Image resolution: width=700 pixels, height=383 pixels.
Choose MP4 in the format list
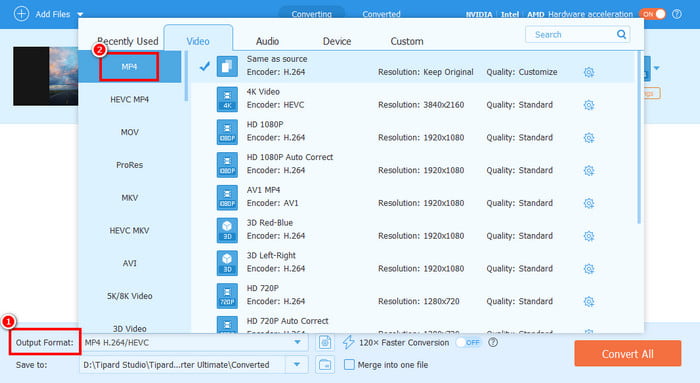tap(129, 67)
